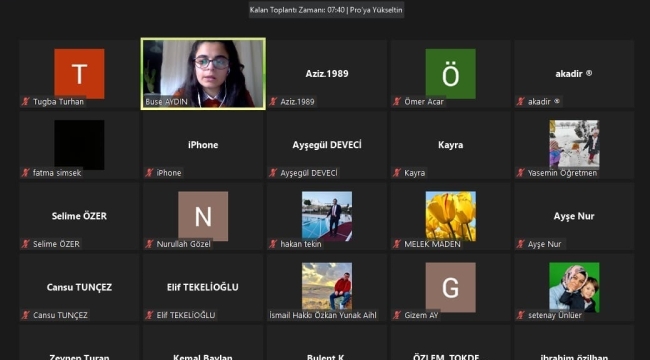Image resolution: width=650 pixels, height=360 pixels.
Task: Click the large centered Ayşegül DEVECİ name
Action: click(327, 145)
